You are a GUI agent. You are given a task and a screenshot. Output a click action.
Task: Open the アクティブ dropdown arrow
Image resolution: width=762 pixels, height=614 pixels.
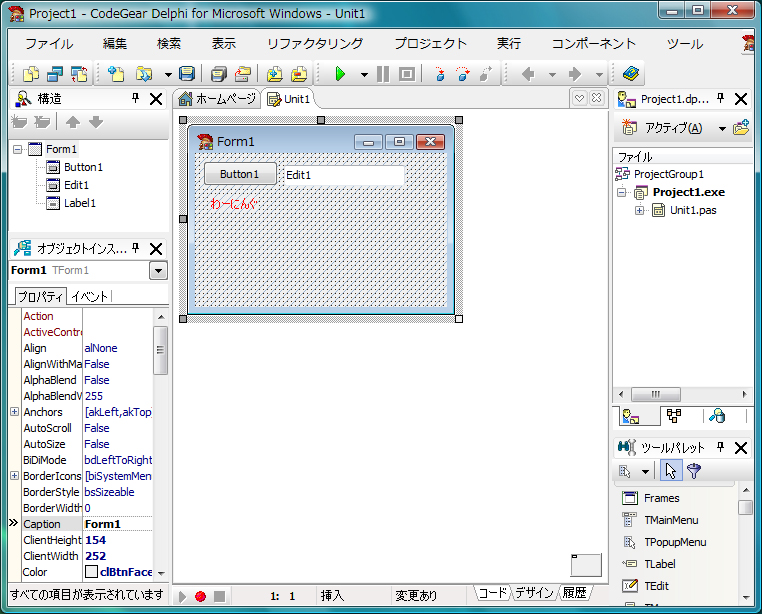[722, 128]
